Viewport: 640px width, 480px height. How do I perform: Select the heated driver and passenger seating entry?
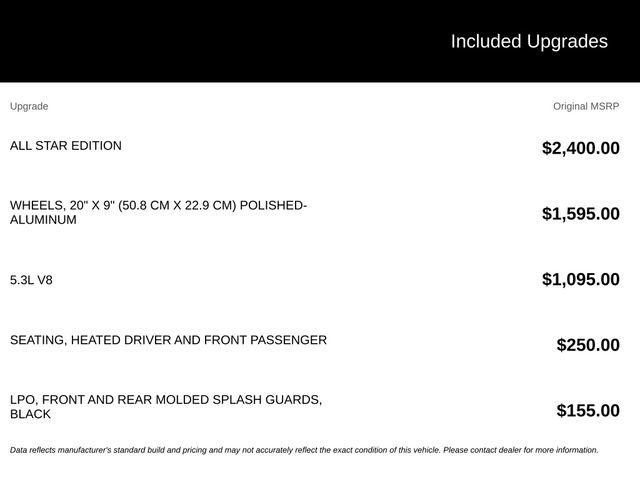point(168,340)
